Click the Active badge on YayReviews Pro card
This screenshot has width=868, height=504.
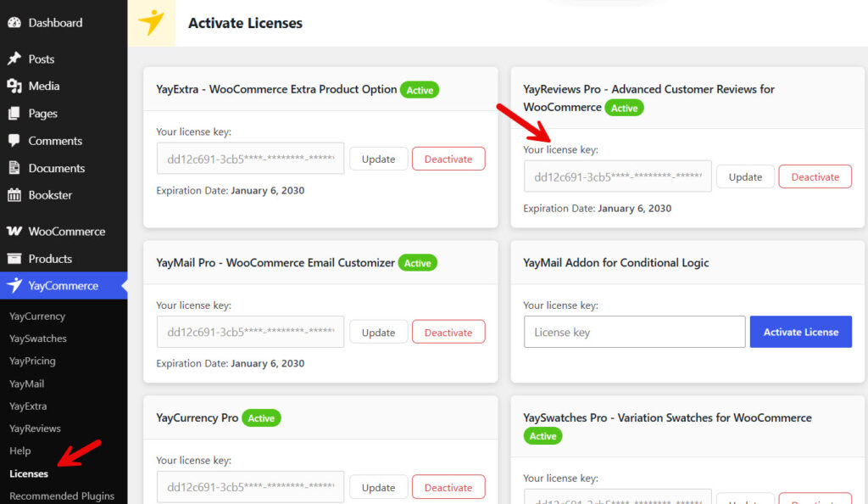click(x=625, y=108)
